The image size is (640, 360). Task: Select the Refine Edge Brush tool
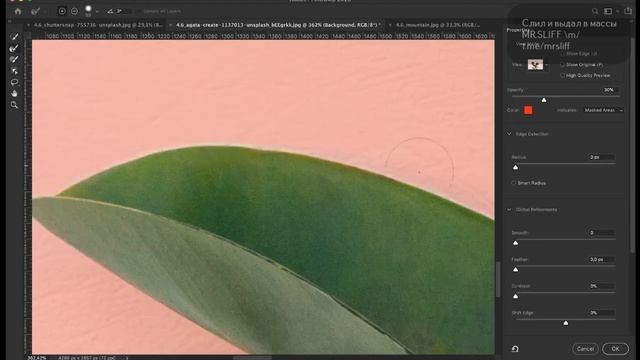coord(15,48)
